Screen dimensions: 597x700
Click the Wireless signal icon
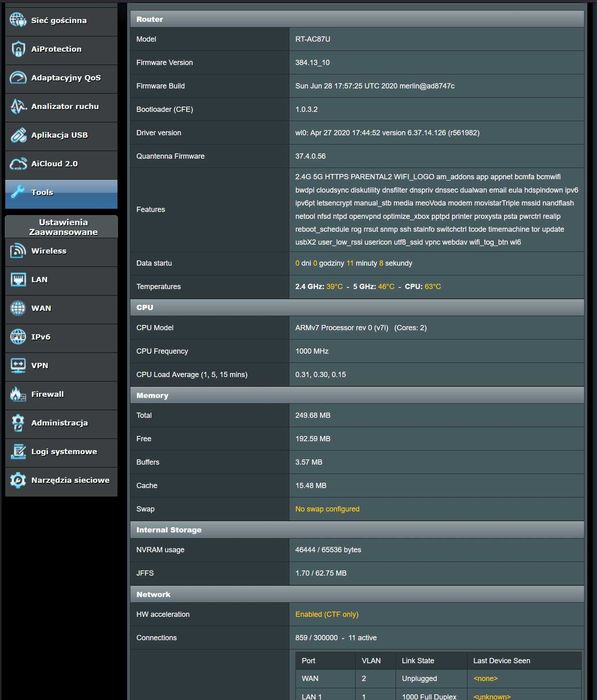(x=18, y=251)
